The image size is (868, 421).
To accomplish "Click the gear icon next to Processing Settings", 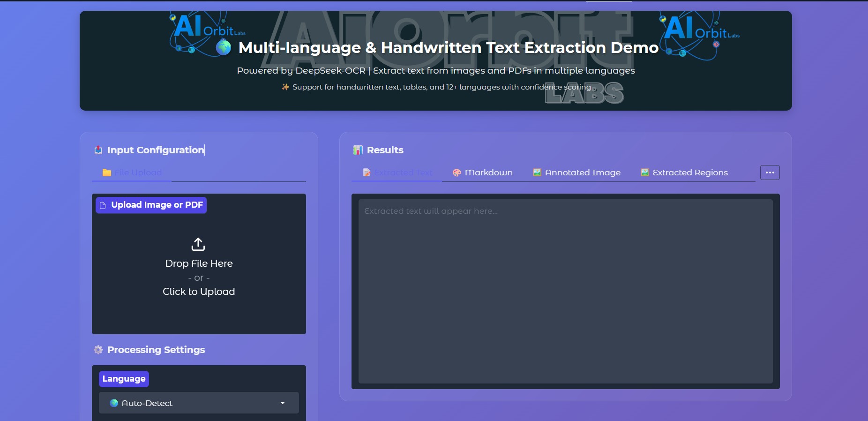I will click(98, 350).
